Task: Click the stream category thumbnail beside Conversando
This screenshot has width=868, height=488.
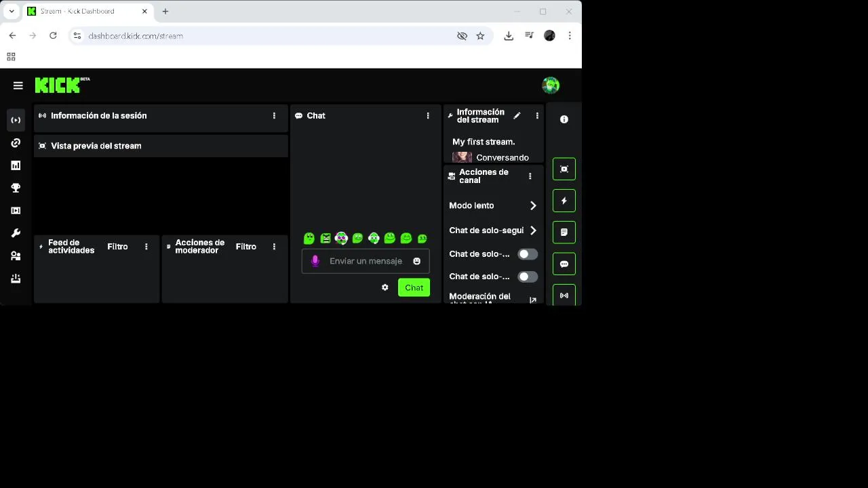Action: click(462, 157)
